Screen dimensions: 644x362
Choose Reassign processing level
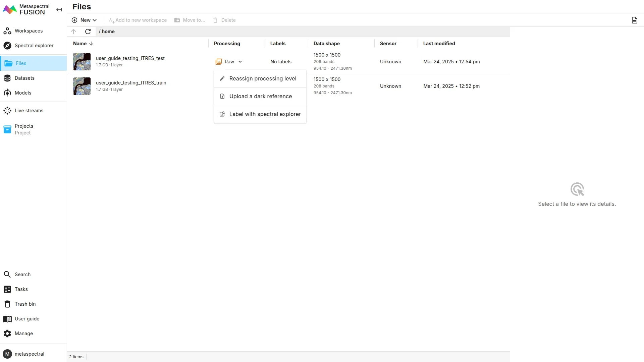click(x=262, y=78)
